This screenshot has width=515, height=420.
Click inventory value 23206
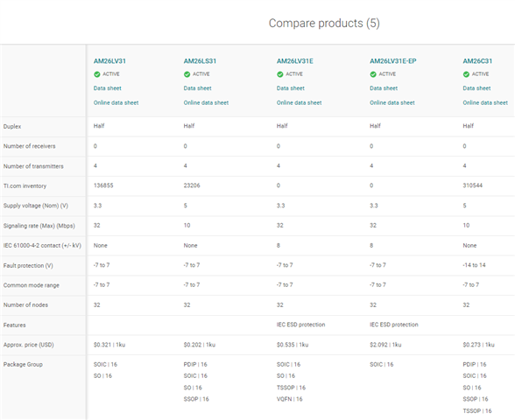[x=192, y=185]
